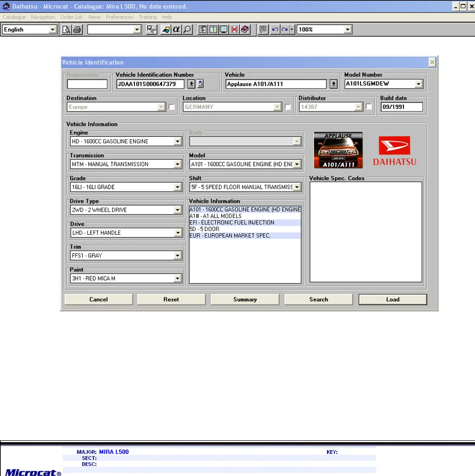This screenshot has height=476, width=475.
Task: Click the printer icon in toolbar
Action: click(x=77, y=29)
